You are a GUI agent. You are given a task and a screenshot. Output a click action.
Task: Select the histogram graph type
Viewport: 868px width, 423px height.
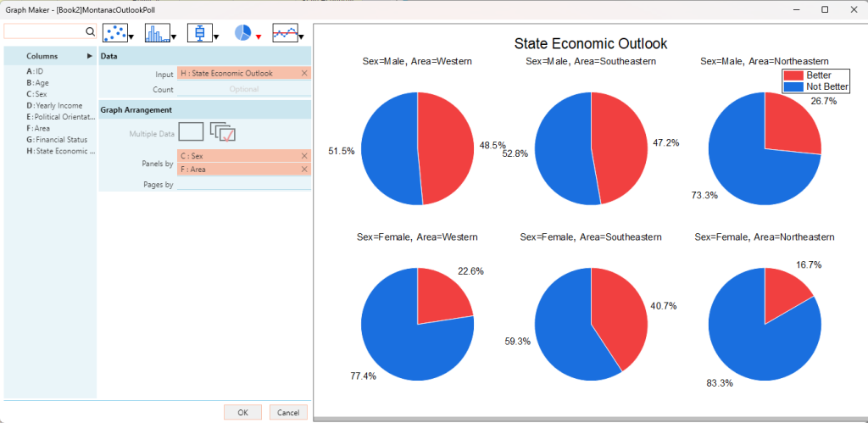point(157,32)
